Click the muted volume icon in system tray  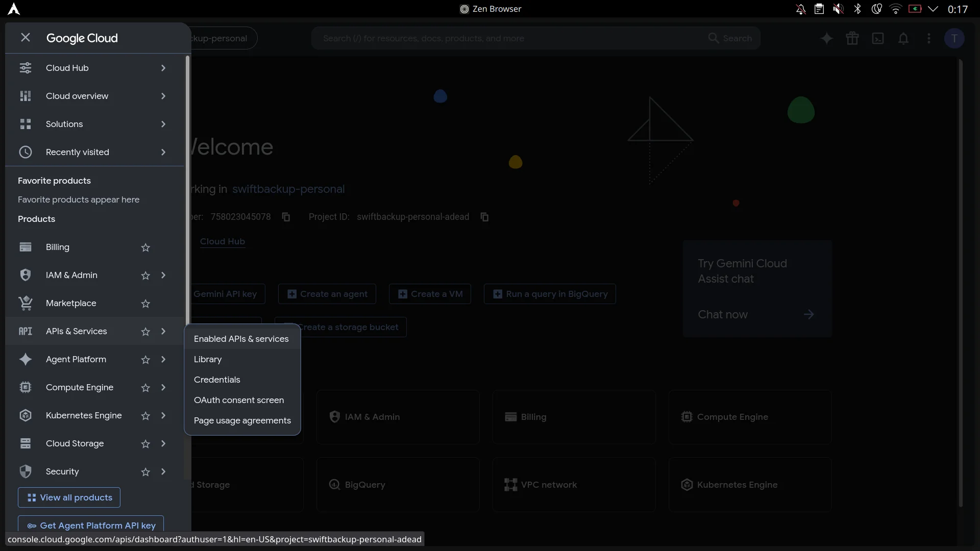coord(838,9)
